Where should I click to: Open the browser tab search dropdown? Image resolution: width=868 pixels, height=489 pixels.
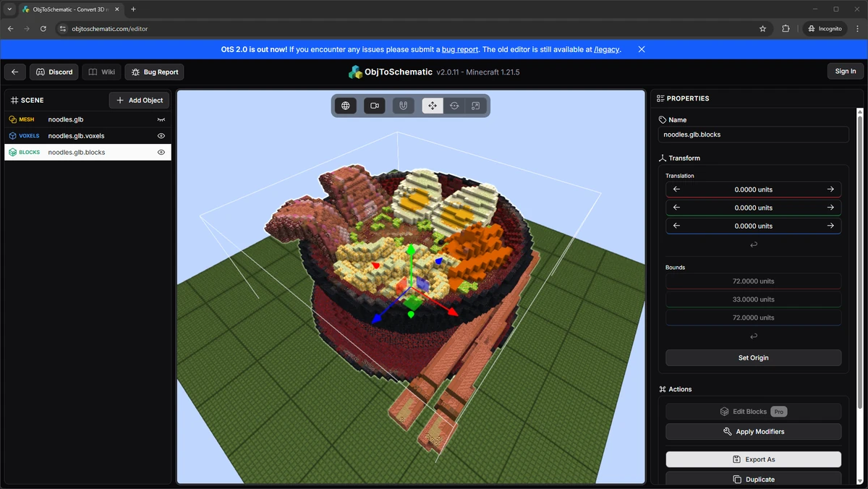point(9,9)
